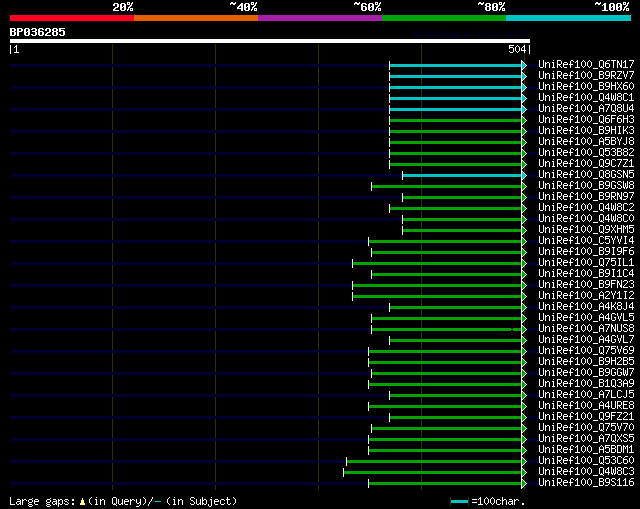Select the UniRef100_A5BYJ8 label
The width and height of the screenshot is (640, 509).
(586, 141)
